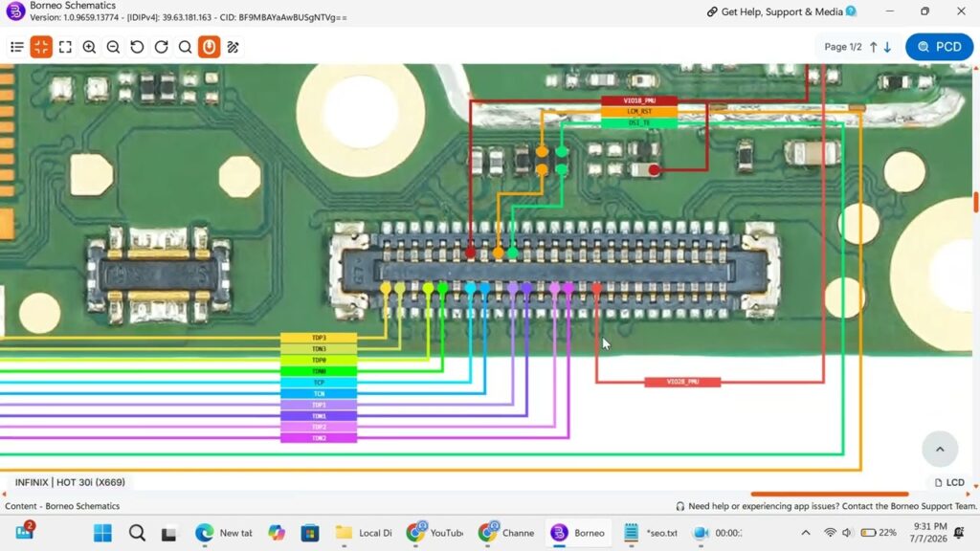
Task: Go to previous page with up arrow
Action: pyautogui.click(x=874, y=47)
